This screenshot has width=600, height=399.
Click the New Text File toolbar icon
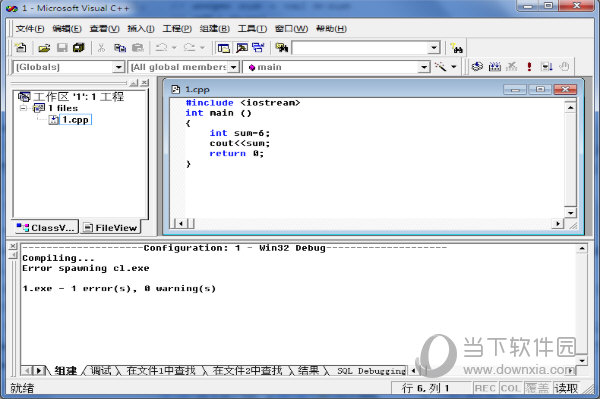(21, 48)
